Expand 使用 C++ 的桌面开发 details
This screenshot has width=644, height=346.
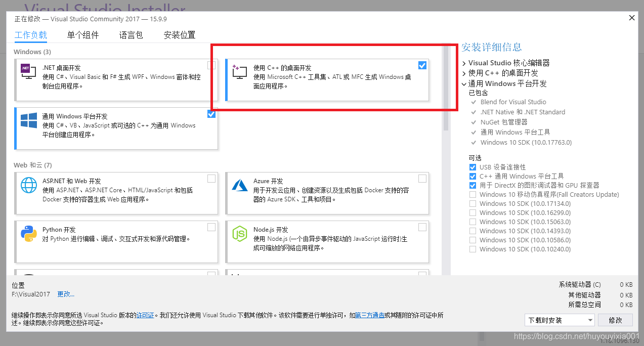pyautogui.click(x=464, y=73)
